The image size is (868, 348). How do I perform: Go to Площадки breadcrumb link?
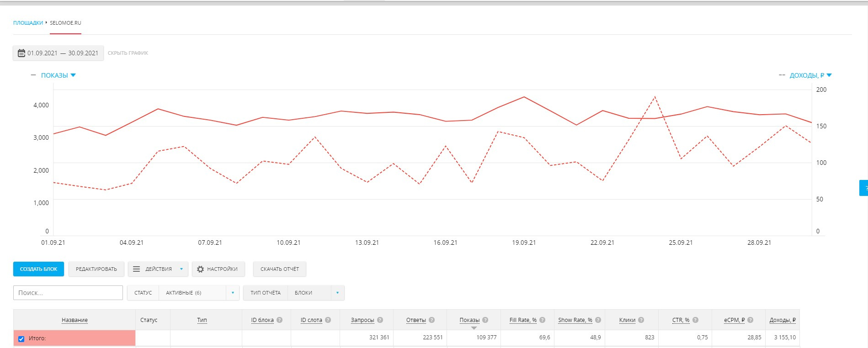(28, 23)
